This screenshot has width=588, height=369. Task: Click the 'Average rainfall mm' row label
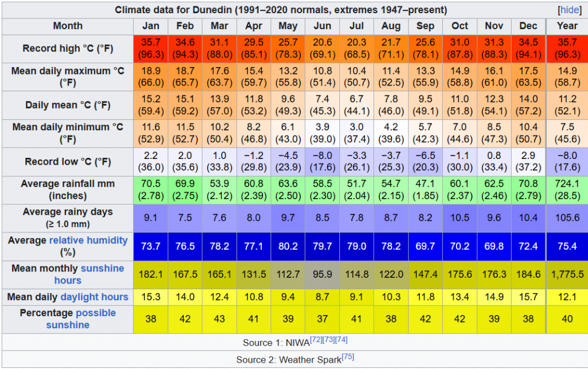(x=68, y=190)
